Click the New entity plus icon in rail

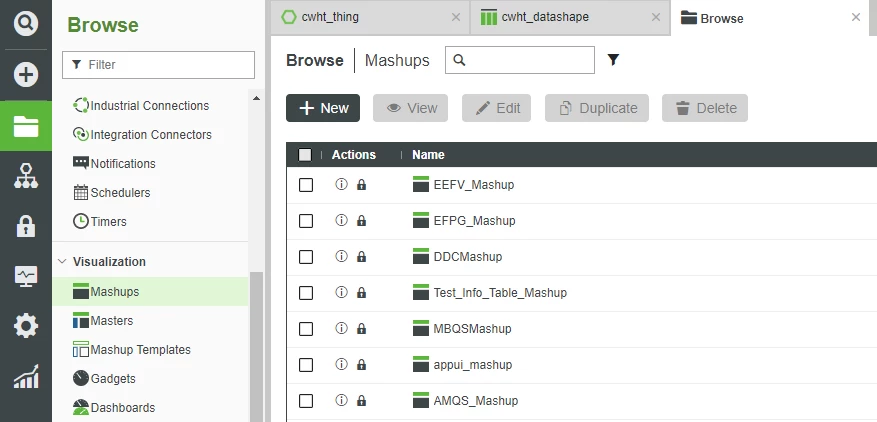(x=26, y=74)
